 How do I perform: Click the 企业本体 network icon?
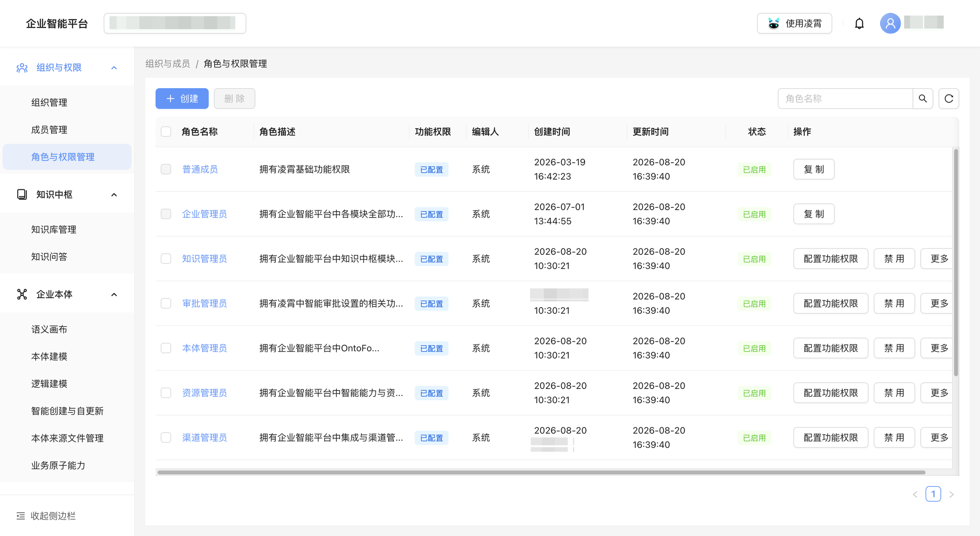coord(22,294)
